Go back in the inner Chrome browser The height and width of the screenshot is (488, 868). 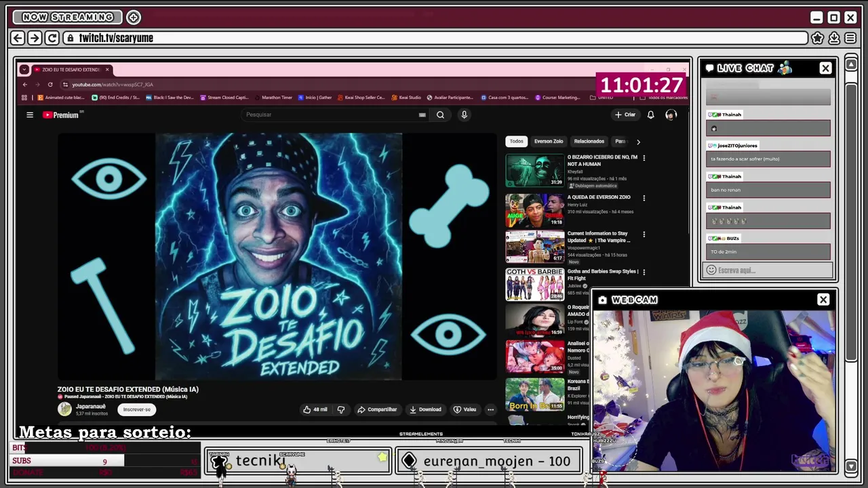coord(25,84)
